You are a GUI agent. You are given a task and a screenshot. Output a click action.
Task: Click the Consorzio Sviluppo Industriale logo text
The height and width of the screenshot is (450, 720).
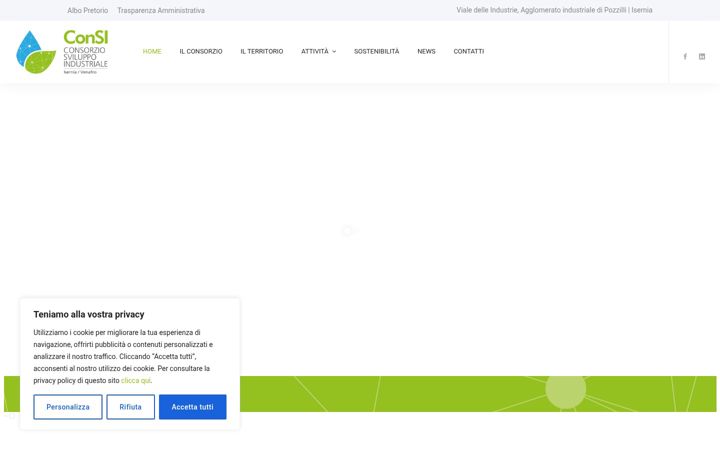point(85,57)
